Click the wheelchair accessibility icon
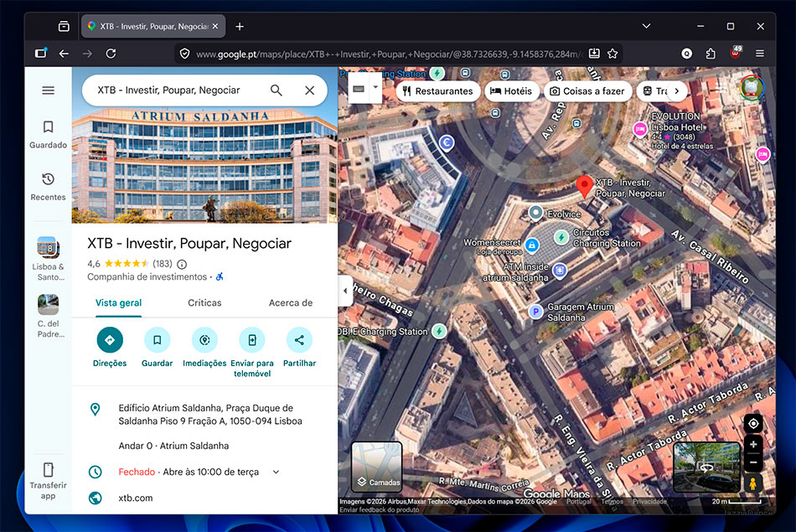Viewport: 796px width, 532px height. [x=220, y=277]
